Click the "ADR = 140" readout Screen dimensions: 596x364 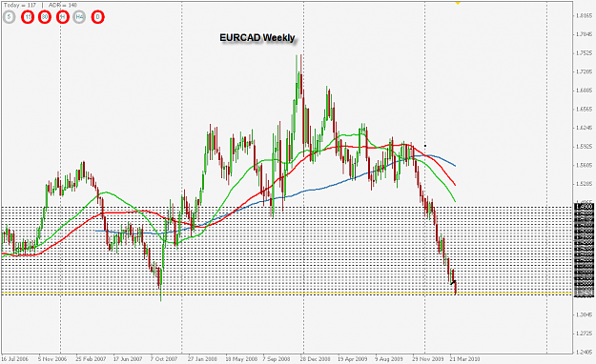click(62, 5)
